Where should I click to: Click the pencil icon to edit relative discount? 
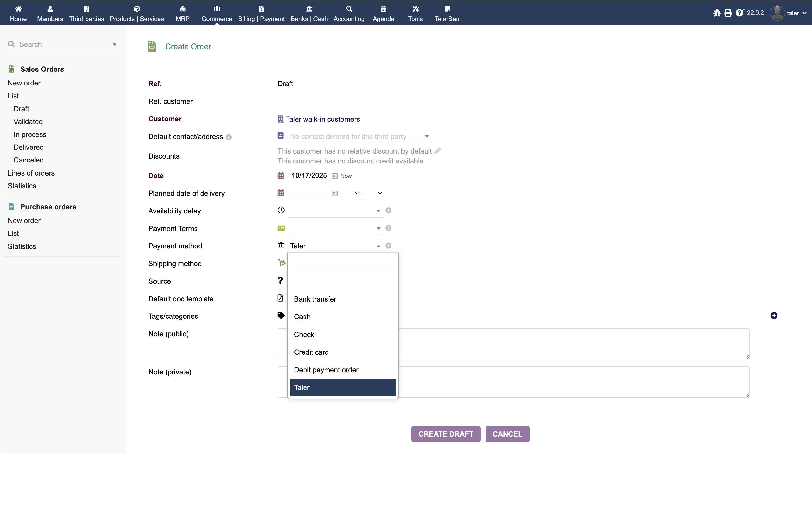point(438,151)
